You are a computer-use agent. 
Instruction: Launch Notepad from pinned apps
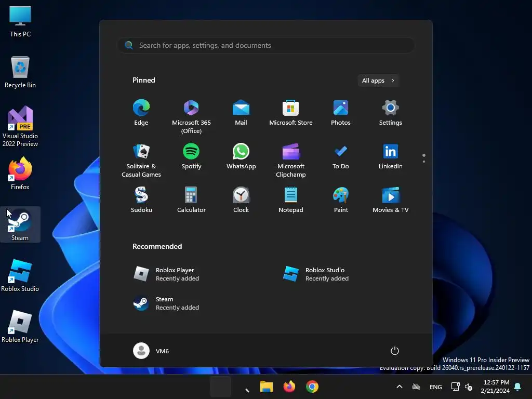coord(291,200)
